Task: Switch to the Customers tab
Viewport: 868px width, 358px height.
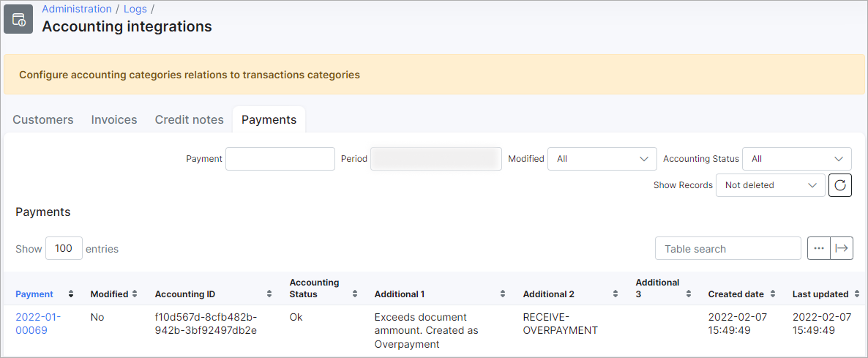Action: tap(43, 119)
